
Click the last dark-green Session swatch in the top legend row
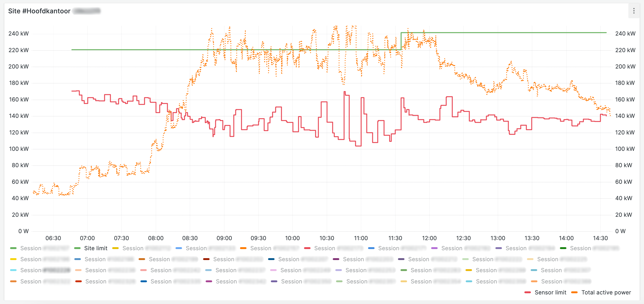[x=563, y=248]
